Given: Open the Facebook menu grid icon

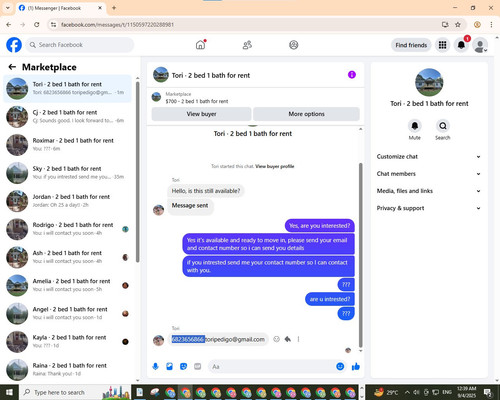Looking at the screenshot, I should pos(442,45).
